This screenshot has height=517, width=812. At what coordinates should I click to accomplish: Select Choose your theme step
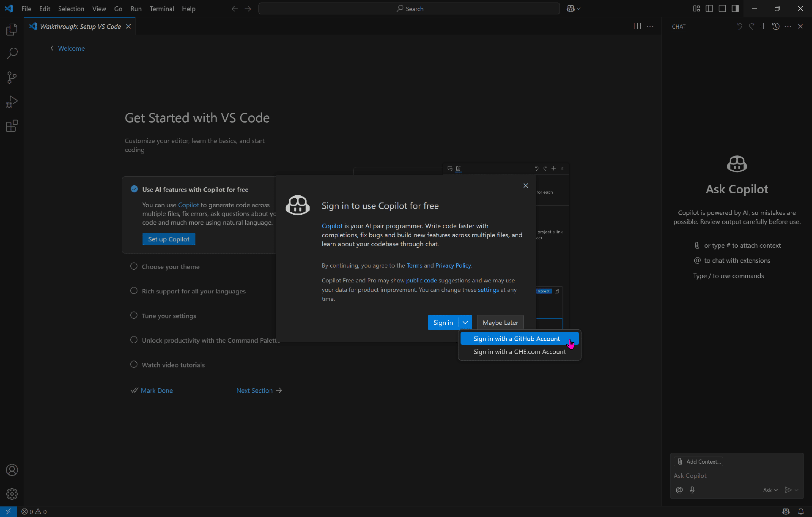point(170,267)
